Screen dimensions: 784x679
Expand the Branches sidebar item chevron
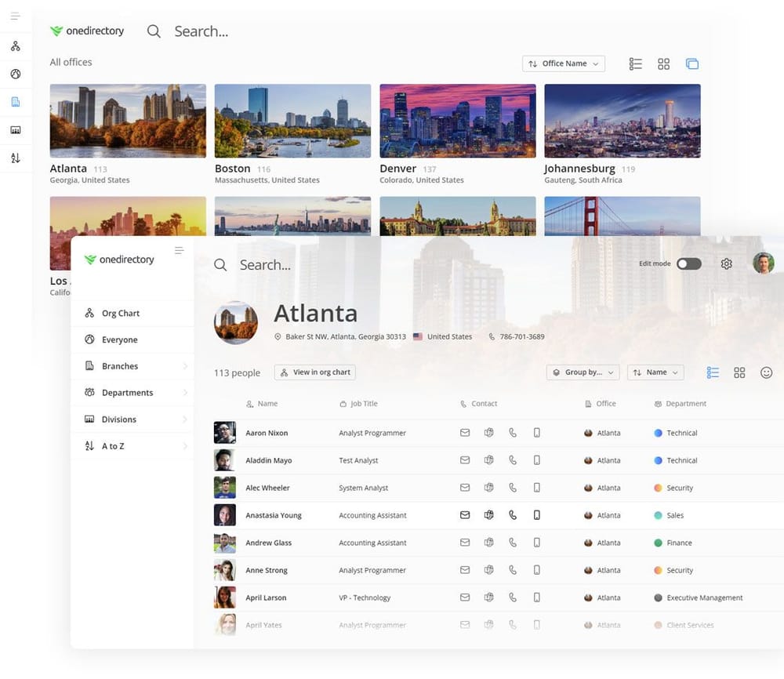pyautogui.click(x=186, y=365)
